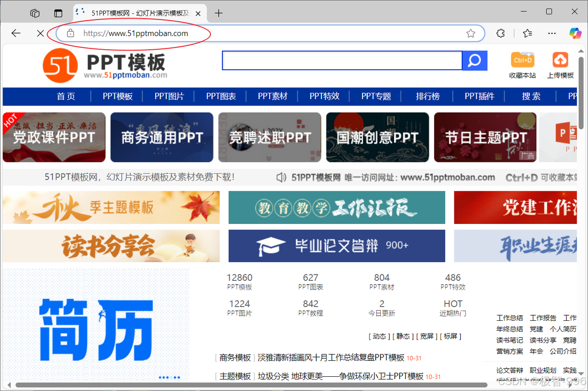Image resolution: width=588 pixels, height=391 pixels.
Task: Click the 51PPT模板 site logo
Action: (105, 66)
